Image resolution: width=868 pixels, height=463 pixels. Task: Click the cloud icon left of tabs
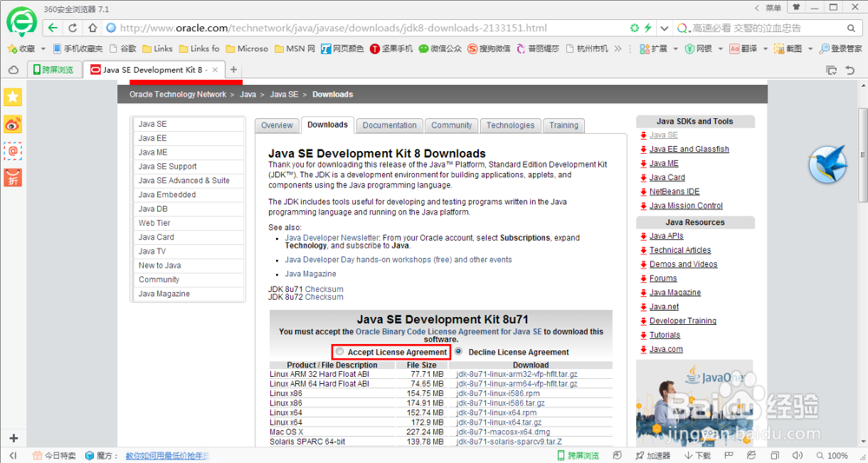(13, 69)
